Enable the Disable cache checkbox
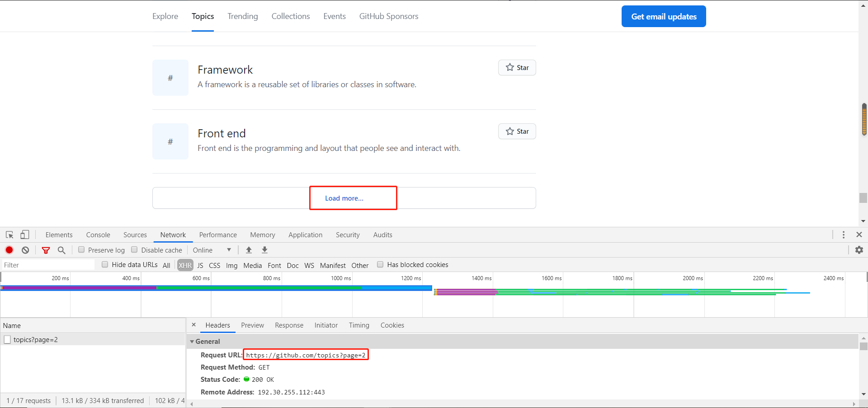This screenshot has height=408, width=868. 134,250
